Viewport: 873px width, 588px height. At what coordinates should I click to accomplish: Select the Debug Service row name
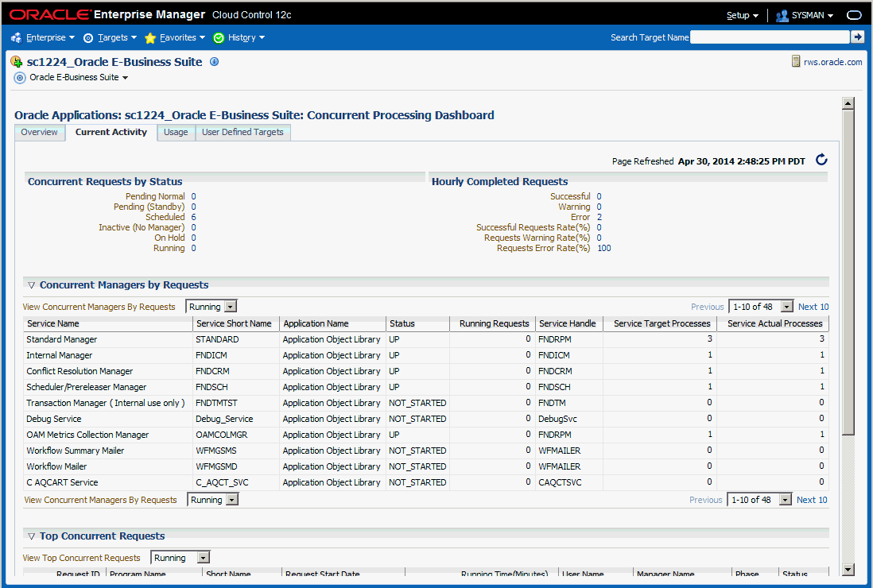54,419
